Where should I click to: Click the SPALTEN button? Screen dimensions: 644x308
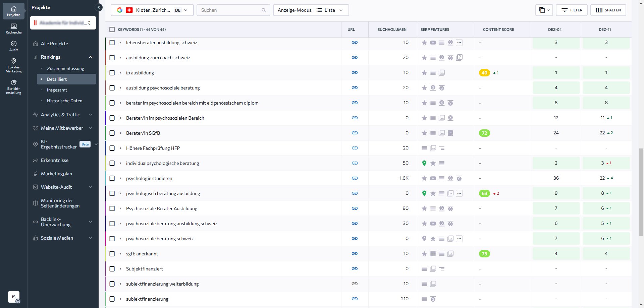pyautogui.click(x=608, y=10)
